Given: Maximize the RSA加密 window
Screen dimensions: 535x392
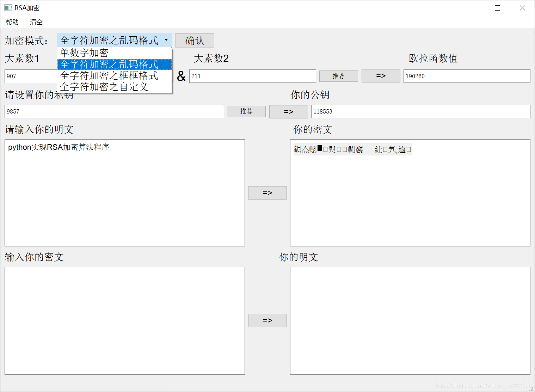Looking at the screenshot, I should pos(498,8).
